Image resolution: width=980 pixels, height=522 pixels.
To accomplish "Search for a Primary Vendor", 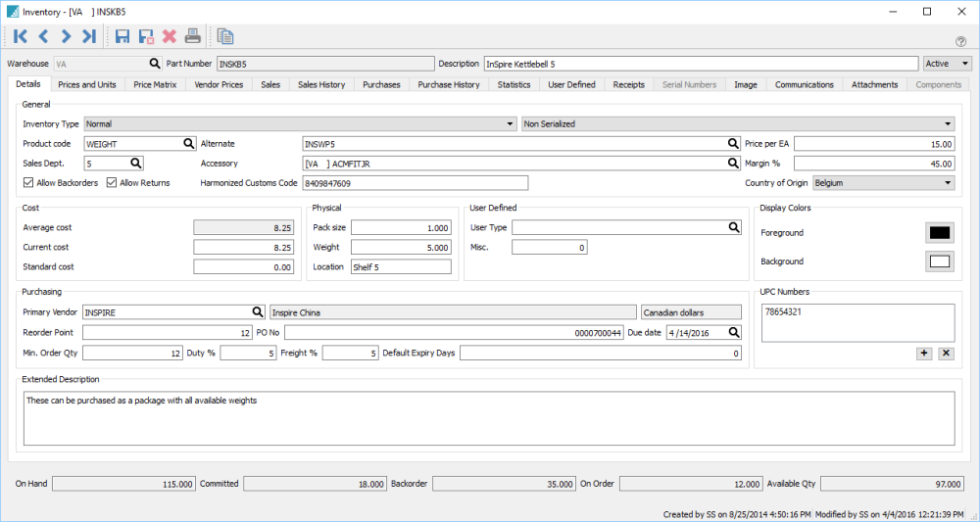I will point(258,312).
